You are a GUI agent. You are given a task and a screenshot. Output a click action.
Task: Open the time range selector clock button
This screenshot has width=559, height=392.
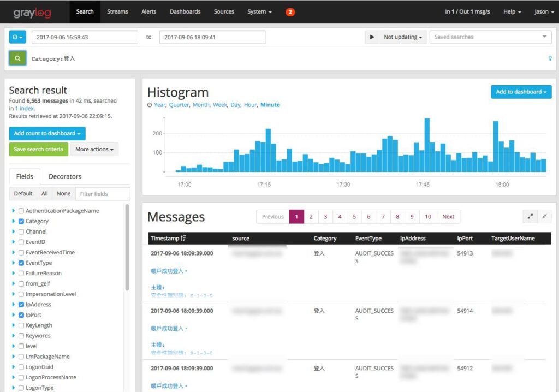coord(17,37)
